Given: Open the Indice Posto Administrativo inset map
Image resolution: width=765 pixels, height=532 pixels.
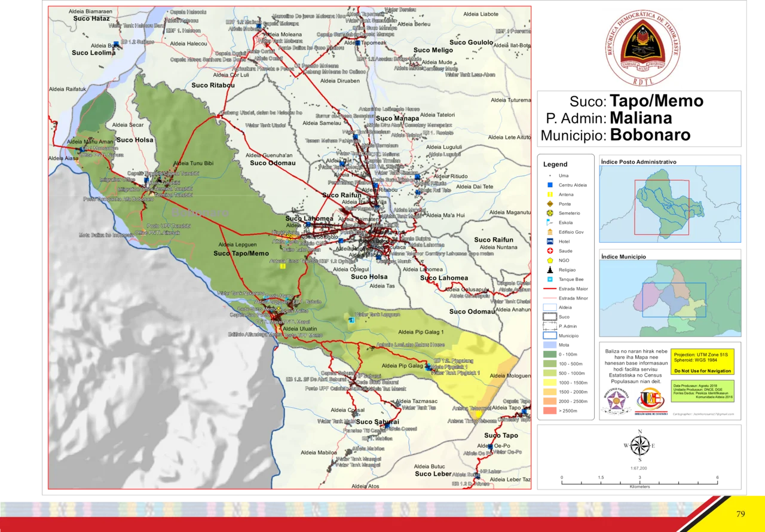Looking at the screenshot, I should 669,204.
